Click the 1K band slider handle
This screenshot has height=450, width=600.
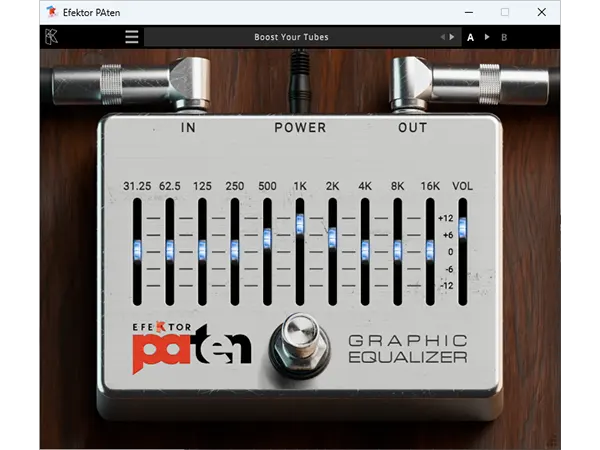point(300,224)
